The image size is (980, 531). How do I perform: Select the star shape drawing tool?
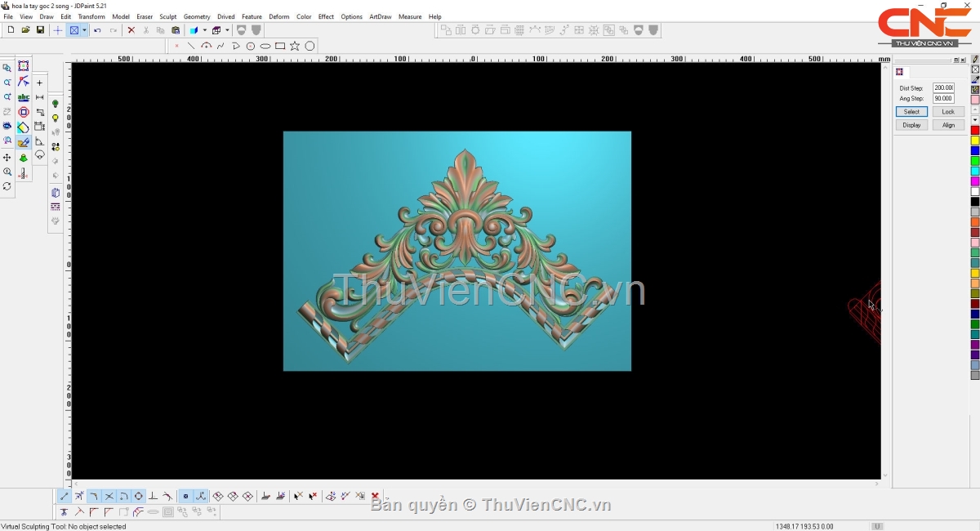295,46
